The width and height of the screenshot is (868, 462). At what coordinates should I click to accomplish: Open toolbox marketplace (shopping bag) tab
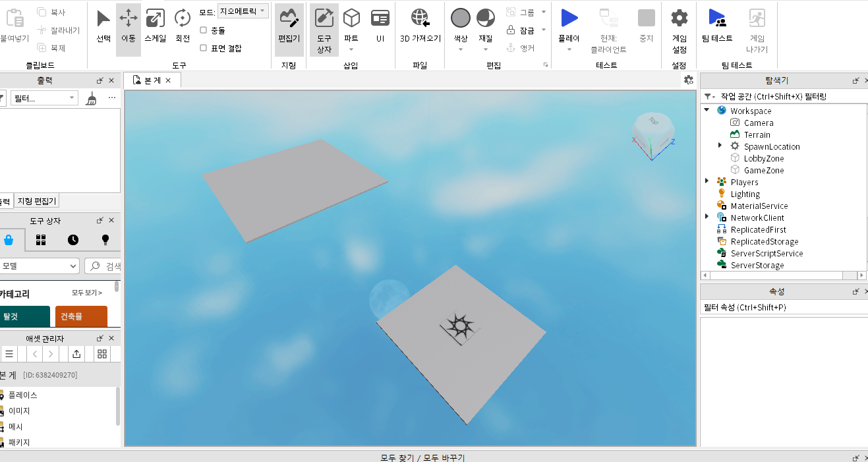pyautogui.click(x=9, y=240)
